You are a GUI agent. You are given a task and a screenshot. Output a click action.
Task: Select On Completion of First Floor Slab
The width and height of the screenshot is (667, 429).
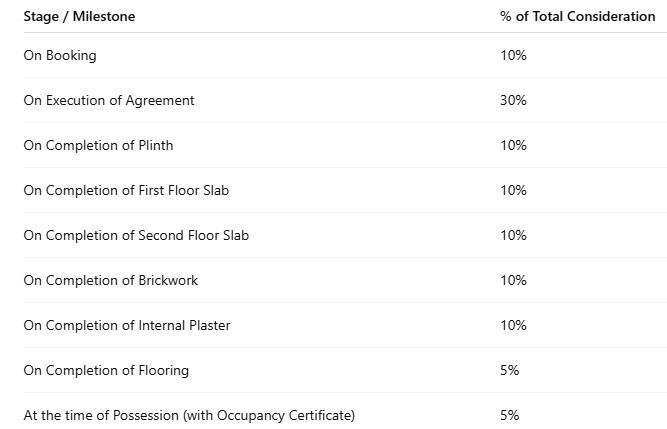coord(126,190)
